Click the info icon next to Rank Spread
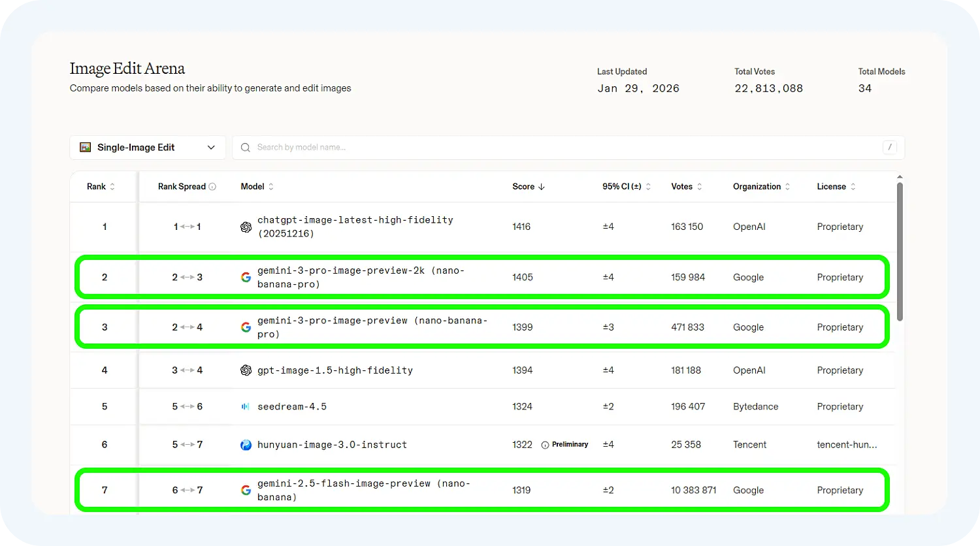The image size is (980, 546). click(x=212, y=187)
